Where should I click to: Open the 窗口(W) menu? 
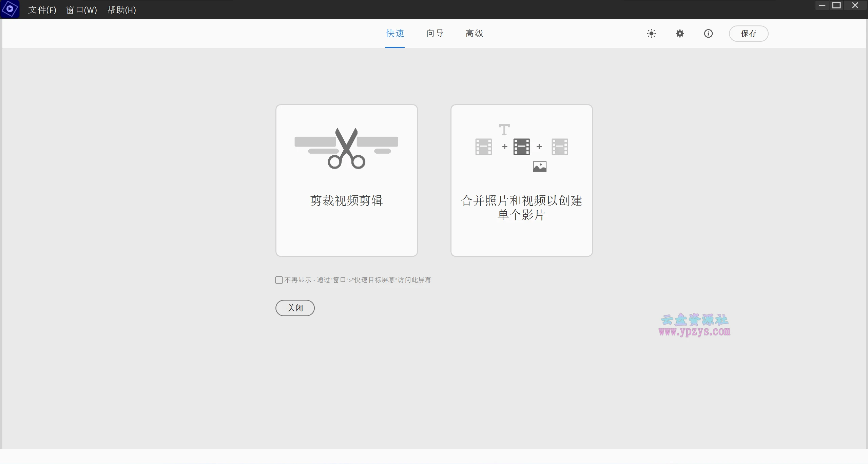81,10
